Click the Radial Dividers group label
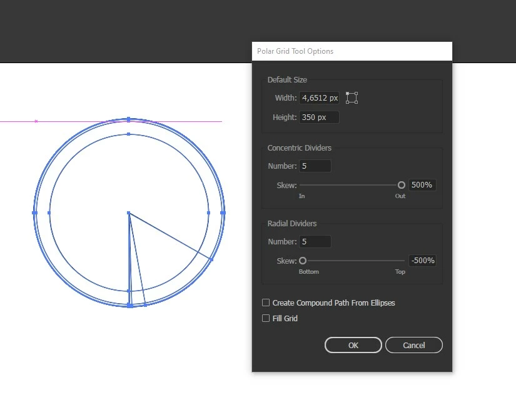This screenshot has height=420, width=516. click(x=292, y=224)
